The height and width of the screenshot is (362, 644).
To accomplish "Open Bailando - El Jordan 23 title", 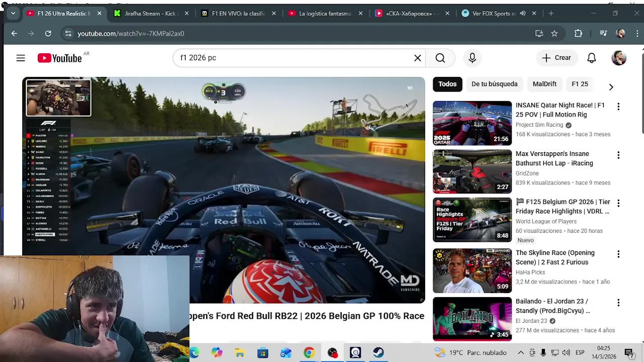I will click(x=553, y=306).
